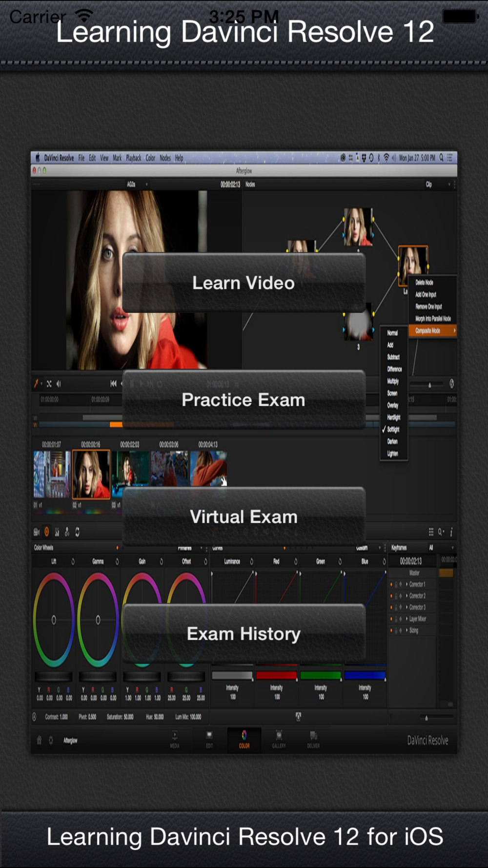This screenshot has height=868, width=488.
Task: Click the home icon beside Afterglow
Action: (40, 740)
